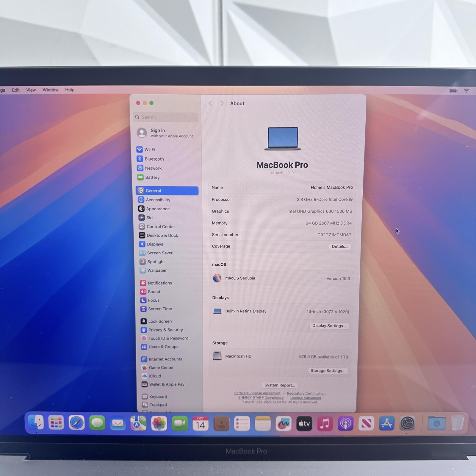Select Displays in the sidebar
The height and width of the screenshot is (476, 476).
155,244
